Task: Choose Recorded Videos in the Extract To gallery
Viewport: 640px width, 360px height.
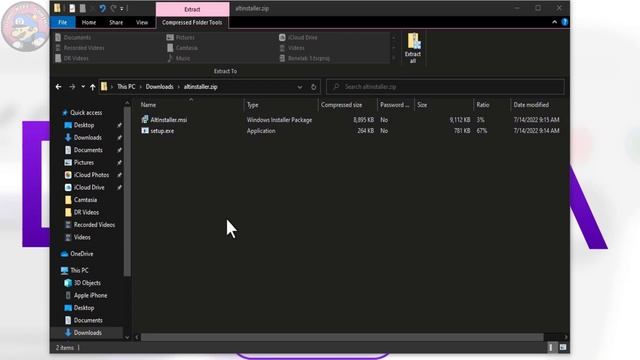Action: coord(80,48)
